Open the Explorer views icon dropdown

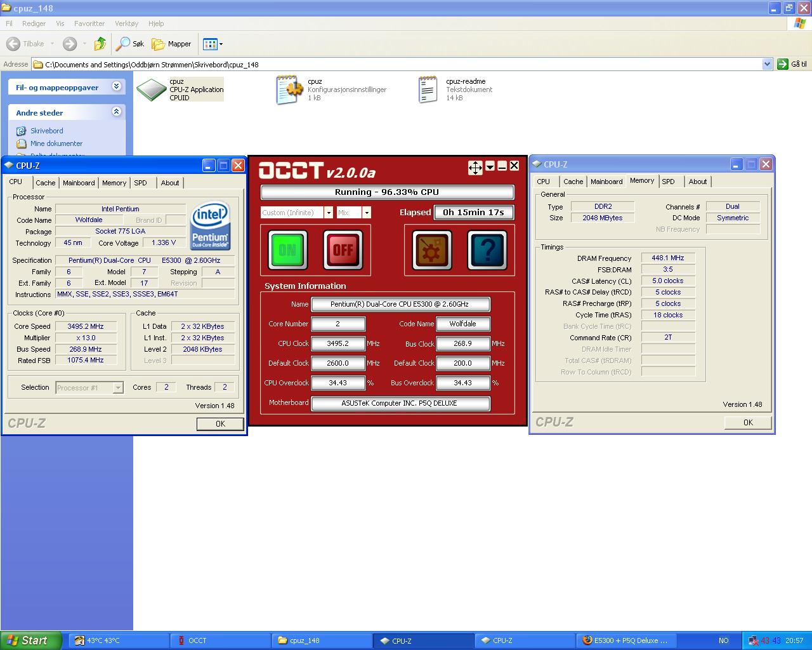pyautogui.click(x=213, y=44)
